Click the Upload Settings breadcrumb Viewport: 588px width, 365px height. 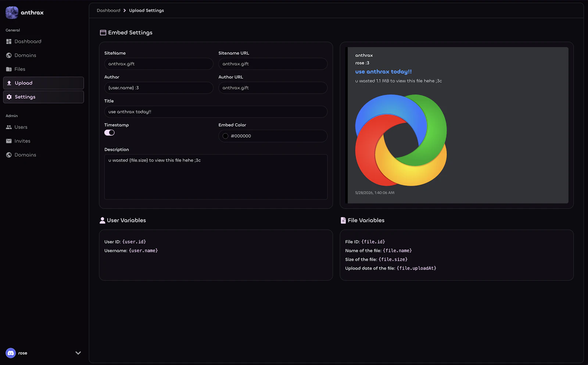point(146,10)
